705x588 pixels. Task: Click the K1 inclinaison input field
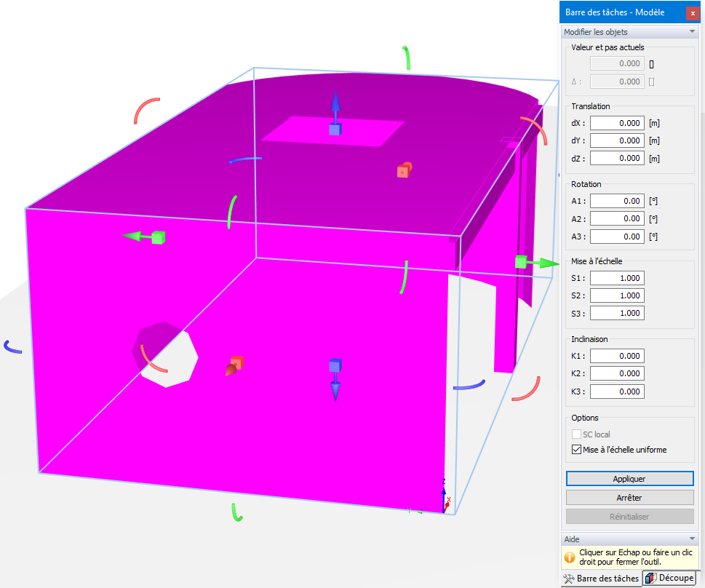(x=617, y=356)
